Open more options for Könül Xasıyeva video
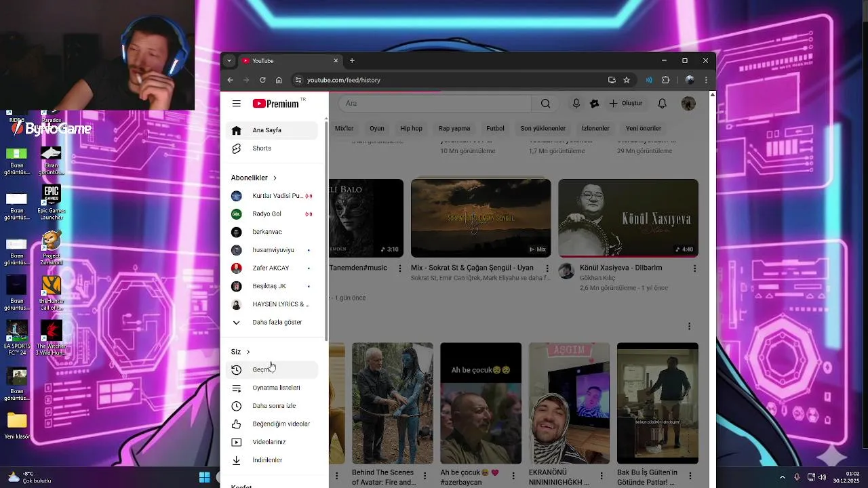The width and height of the screenshot is (868, 488). pyautogui.click(x=694, y=268)
